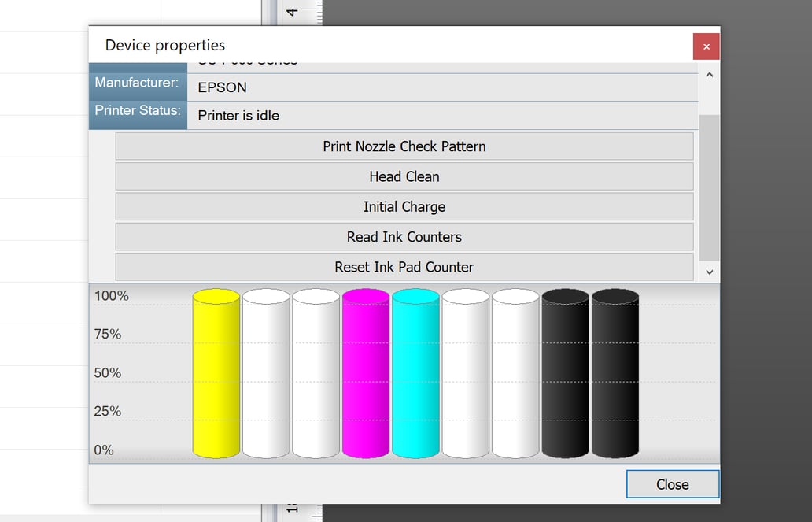
Task: Click the Print Nozzle Check Pattern button
Action: [x=404, y=146]
